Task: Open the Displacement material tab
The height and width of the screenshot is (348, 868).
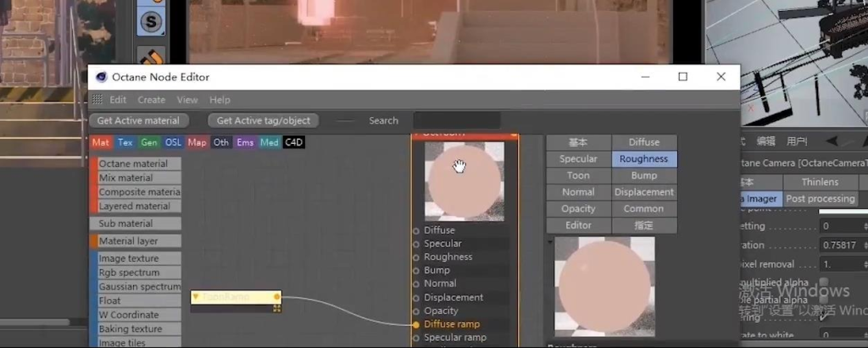Action: [644, 192]
